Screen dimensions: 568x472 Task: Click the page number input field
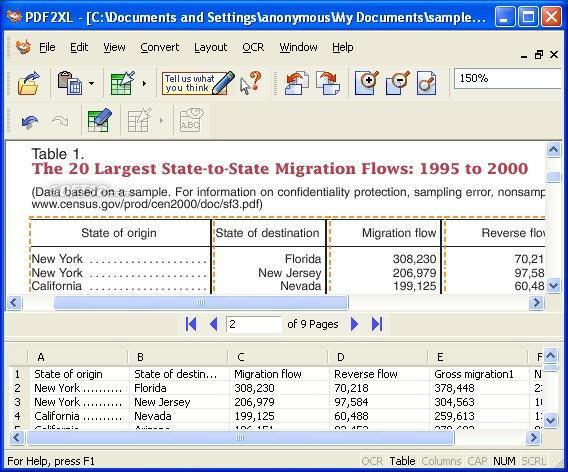(x=254, y=324)
